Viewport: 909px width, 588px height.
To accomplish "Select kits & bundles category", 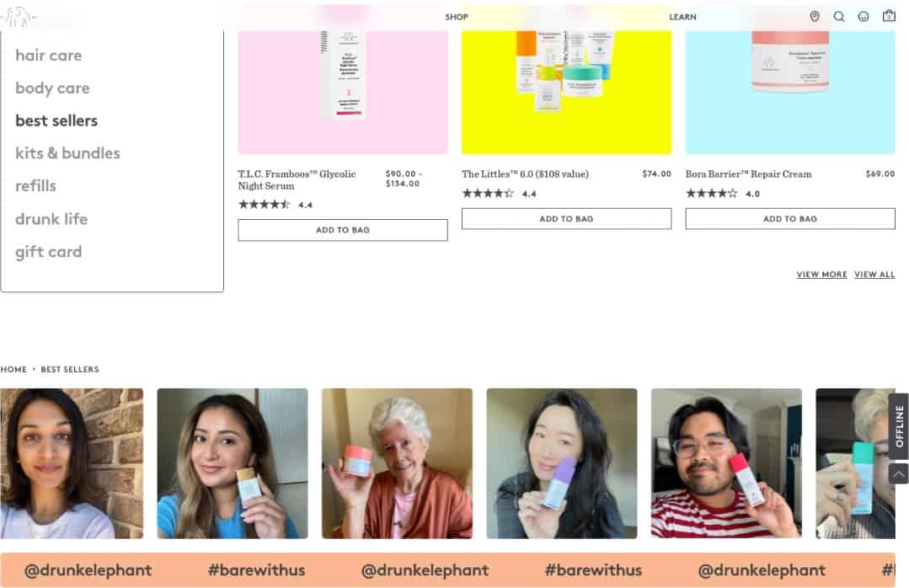I will click(68, 153).
